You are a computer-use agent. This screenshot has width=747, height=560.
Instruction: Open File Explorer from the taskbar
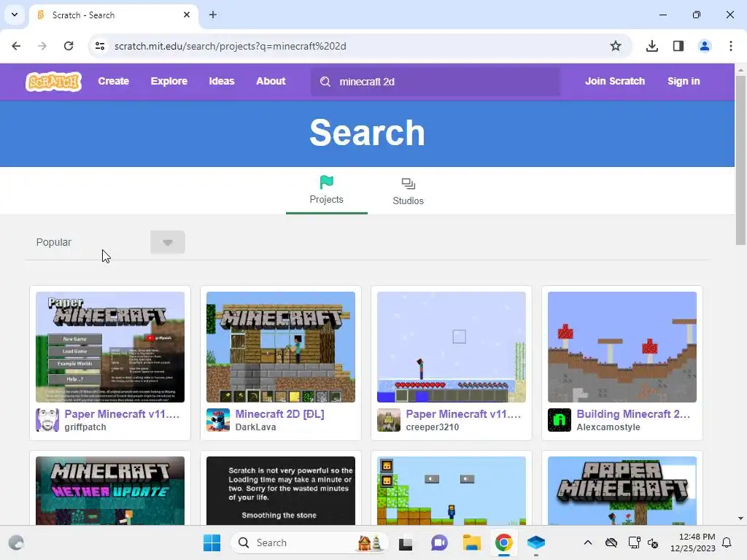[472, 542]
